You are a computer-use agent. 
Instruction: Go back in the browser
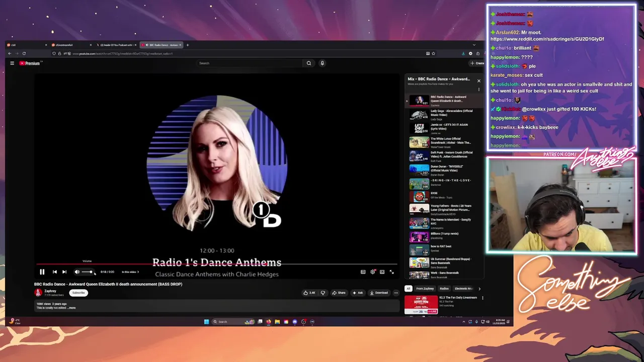(x=10, y=53)
